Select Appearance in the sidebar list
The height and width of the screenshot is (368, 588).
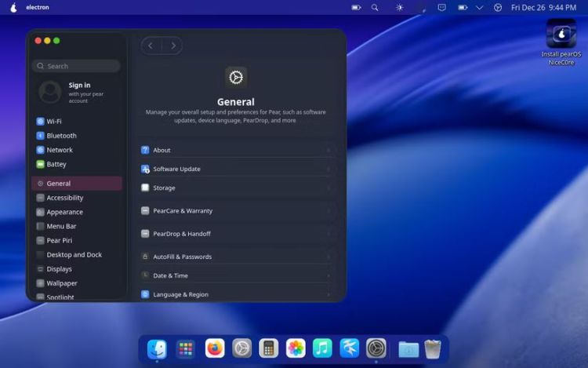[x=64, y=212]
